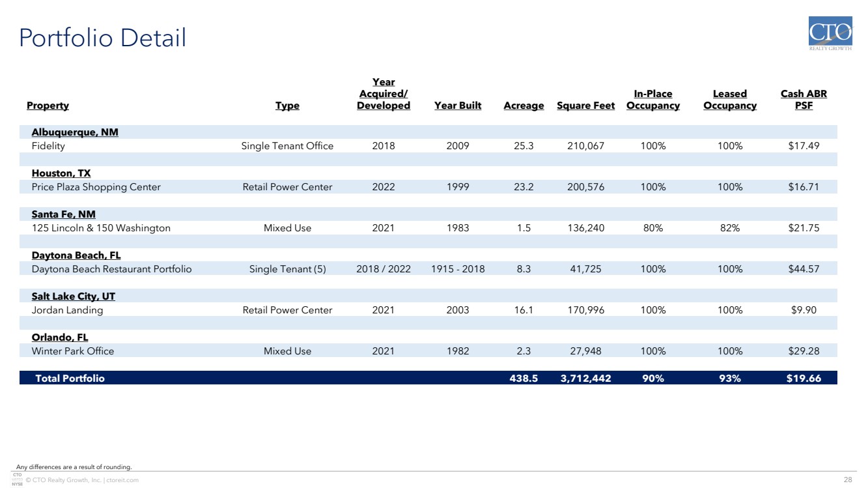Click Jordan Landing's $9.90 value

(804, 310)
